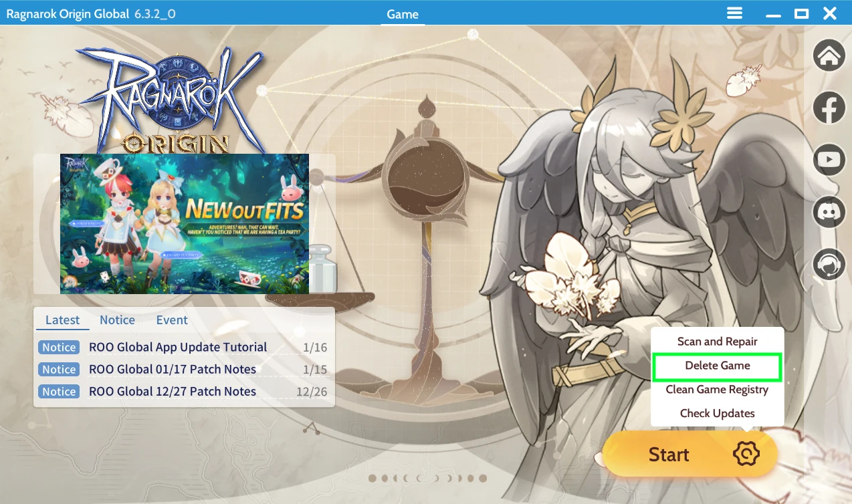Choose Clean Game Registry option
Viewport: 852px width, 504px height.
(718, 390)
